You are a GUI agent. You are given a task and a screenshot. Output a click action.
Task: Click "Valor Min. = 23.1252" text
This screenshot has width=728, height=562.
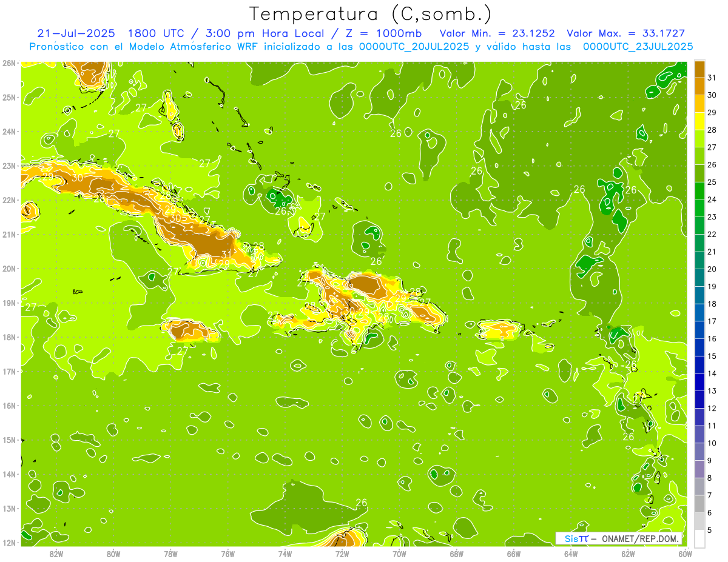point(497,33)
